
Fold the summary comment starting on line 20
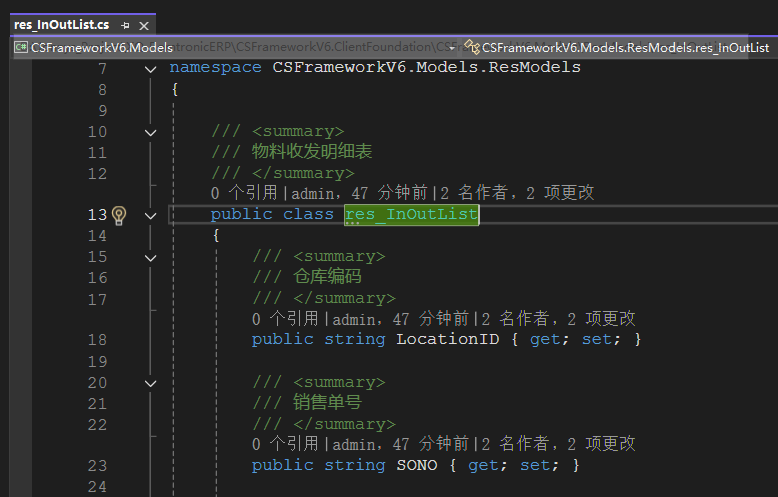(x=150, y=383)
